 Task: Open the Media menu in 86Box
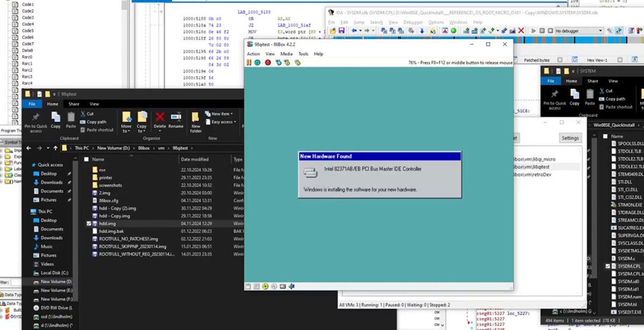287,54
